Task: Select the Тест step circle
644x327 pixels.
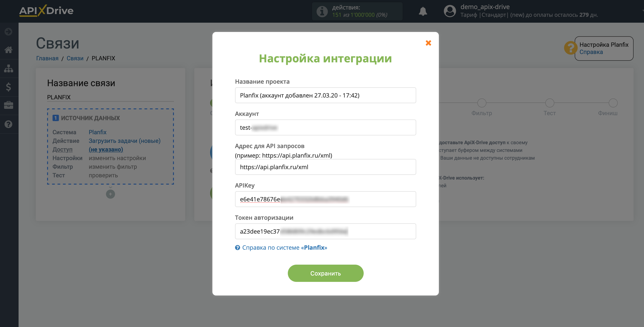Action: point(550,103)
